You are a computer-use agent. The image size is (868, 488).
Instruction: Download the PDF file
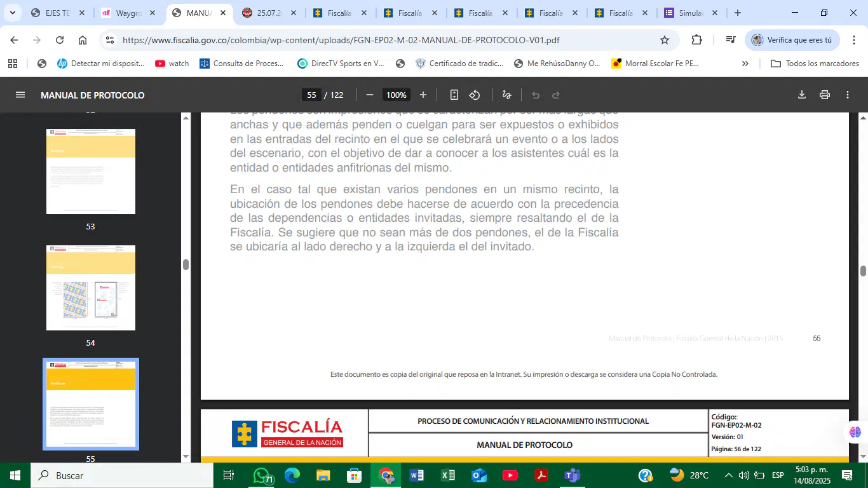coord(802,95)
